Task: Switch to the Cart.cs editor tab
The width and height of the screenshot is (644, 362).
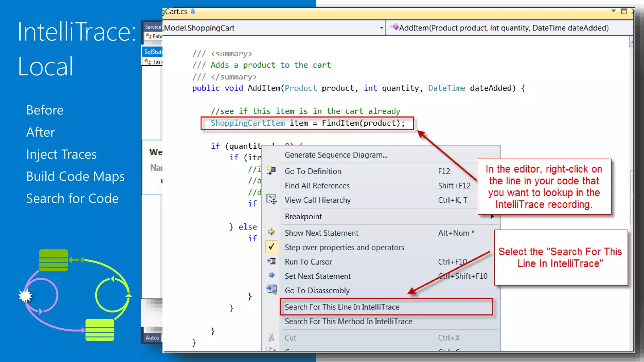Action: coord(175,12)
